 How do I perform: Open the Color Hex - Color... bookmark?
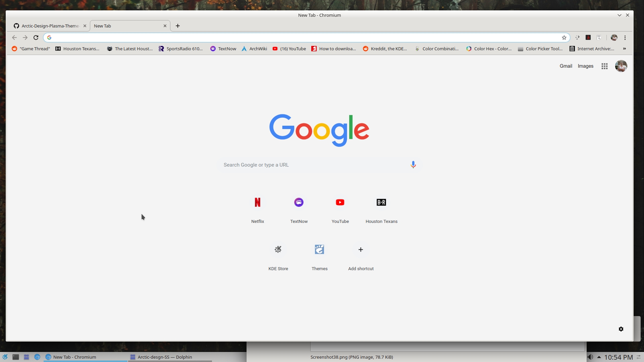click(489, 49)
